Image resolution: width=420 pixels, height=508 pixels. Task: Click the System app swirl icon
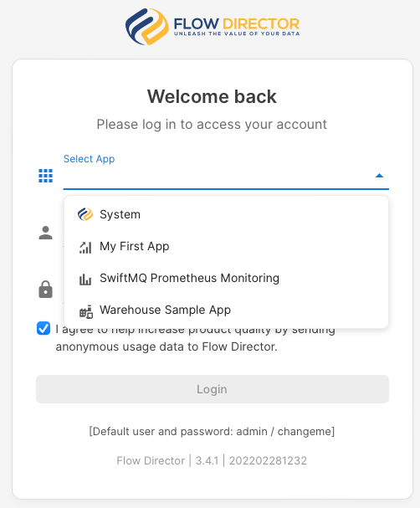coord(85,214)
